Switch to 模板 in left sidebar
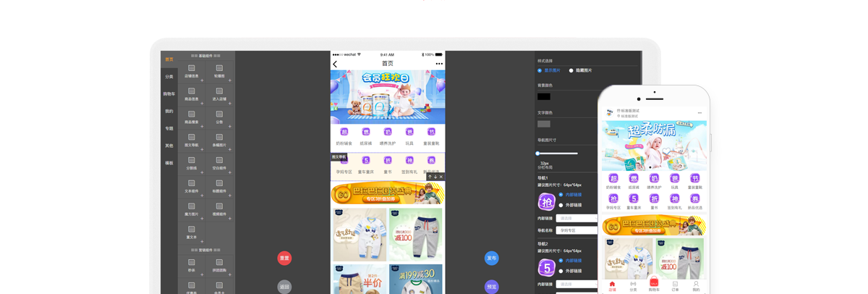The width and height of the screenshot is (868, 294). click(x=169, y=163)
